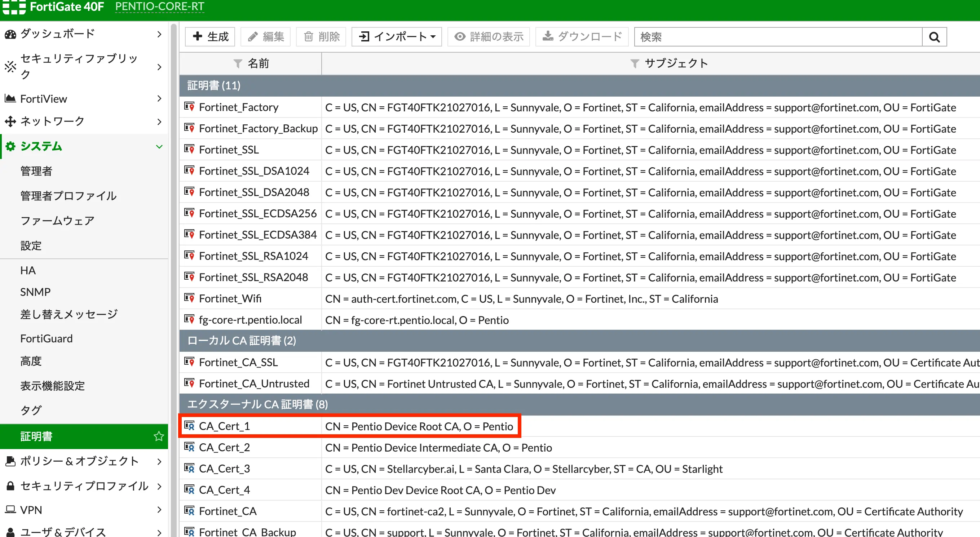Expand the FortiView chevron

pos(159,98)
